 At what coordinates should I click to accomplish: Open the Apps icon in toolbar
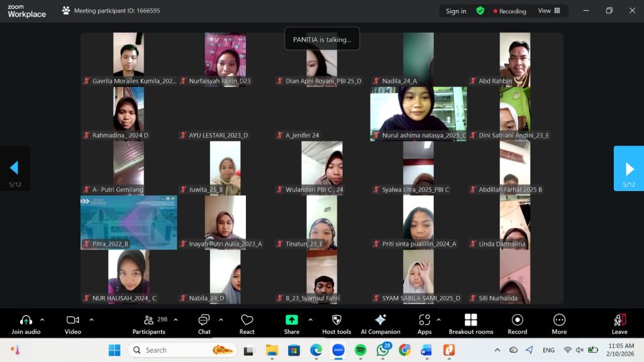pos(425,321)
